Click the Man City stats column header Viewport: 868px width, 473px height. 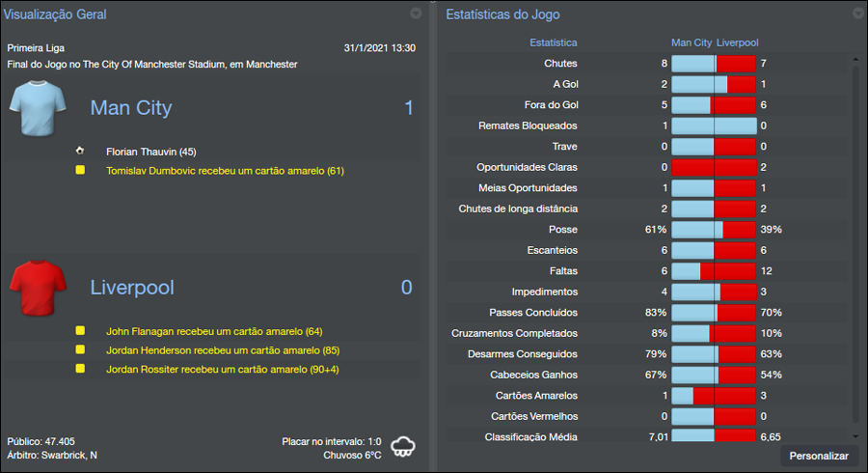coord(692,42)
